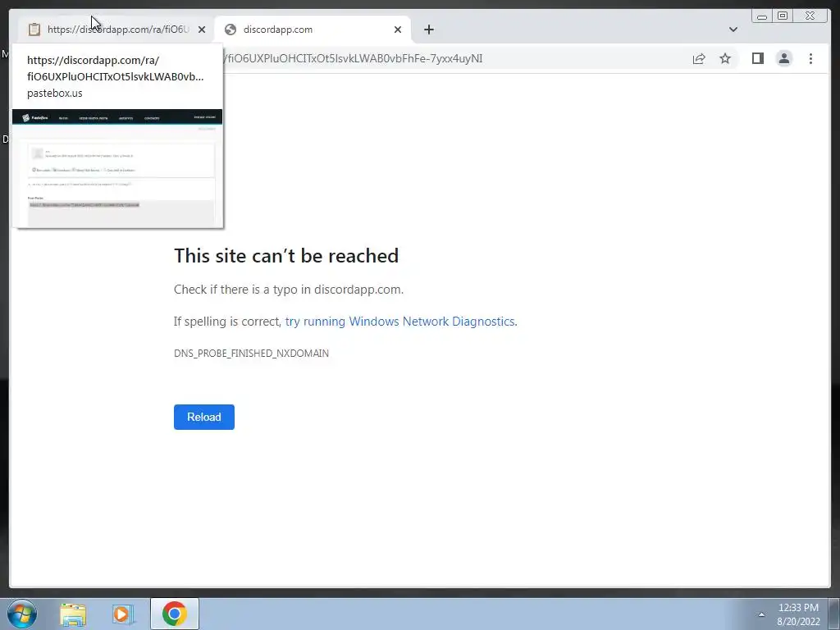Click the address bar URL text
The image size is (840, 630).
(354, 58)
